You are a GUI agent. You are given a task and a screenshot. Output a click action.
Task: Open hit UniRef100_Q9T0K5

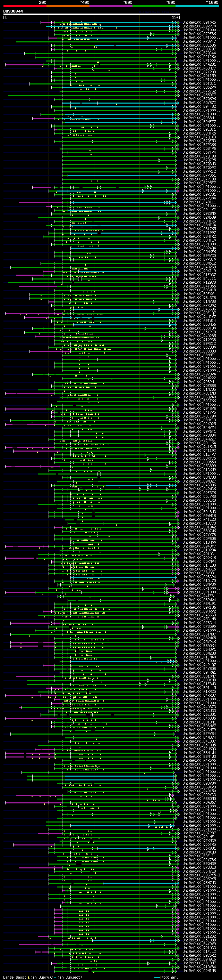(x=199, y=23)
